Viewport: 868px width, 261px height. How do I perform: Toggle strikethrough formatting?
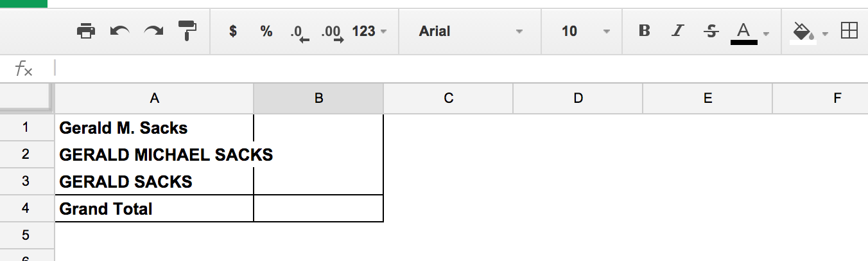pos(711,31)
